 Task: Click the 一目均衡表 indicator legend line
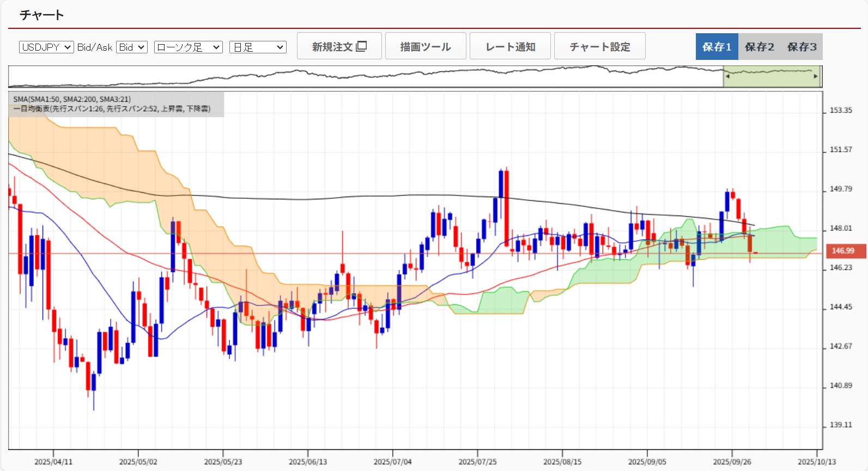click(112, 109)
